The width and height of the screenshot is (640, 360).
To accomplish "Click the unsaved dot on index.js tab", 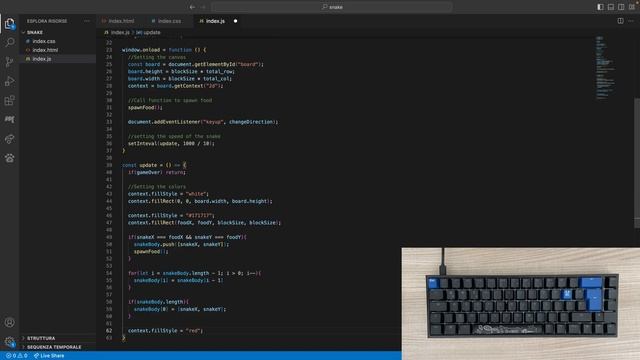I will tap(236, 21).
